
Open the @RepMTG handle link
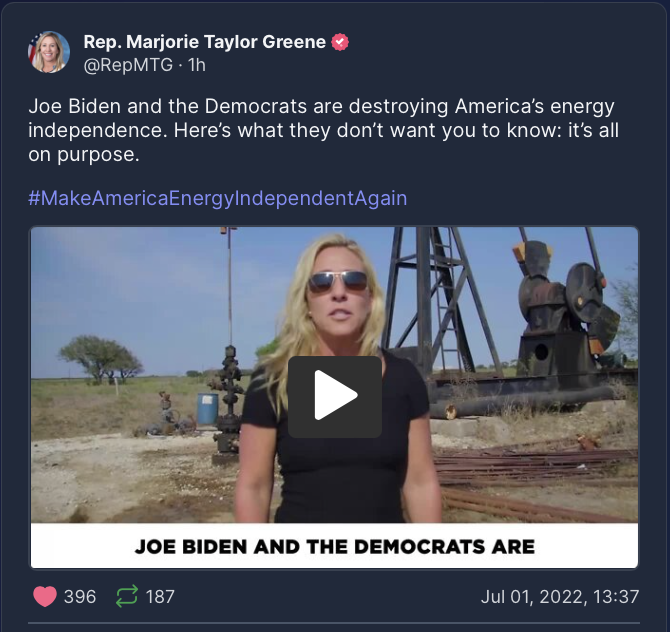pyautogui.click(x=128, y=65)
